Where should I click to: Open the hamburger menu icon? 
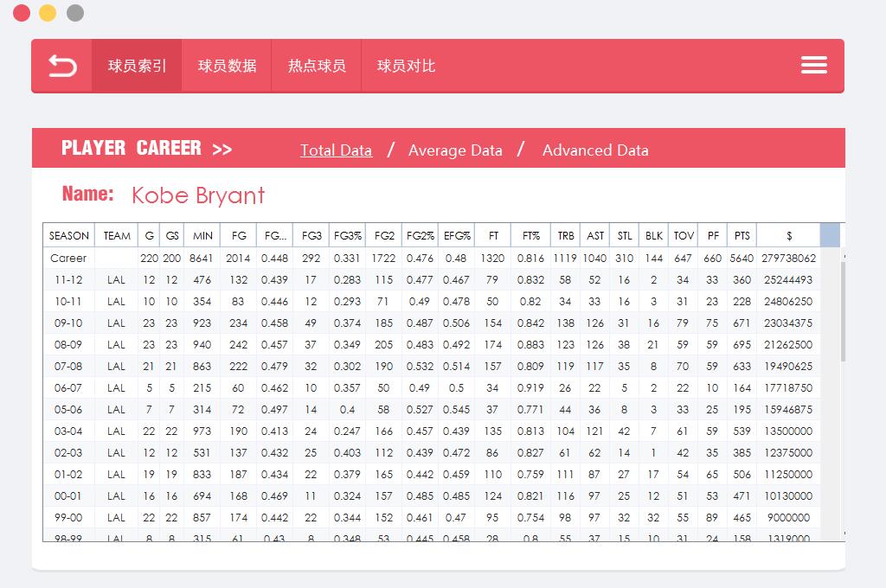(x=813, y=65)
